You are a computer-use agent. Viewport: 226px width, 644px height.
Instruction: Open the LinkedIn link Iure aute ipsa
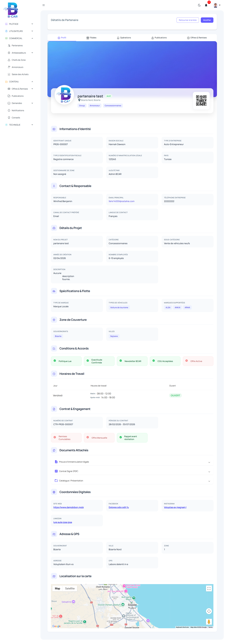tap(63, 522)
